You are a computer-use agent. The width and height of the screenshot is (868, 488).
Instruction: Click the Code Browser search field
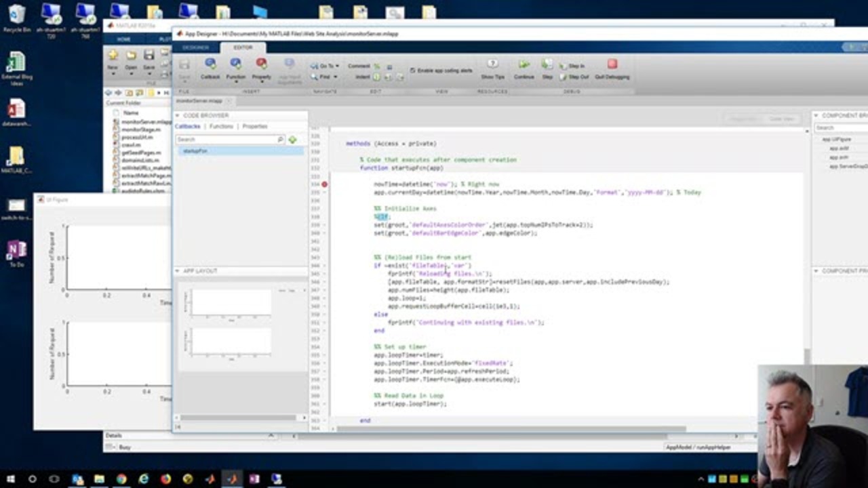tap(226, 140)
